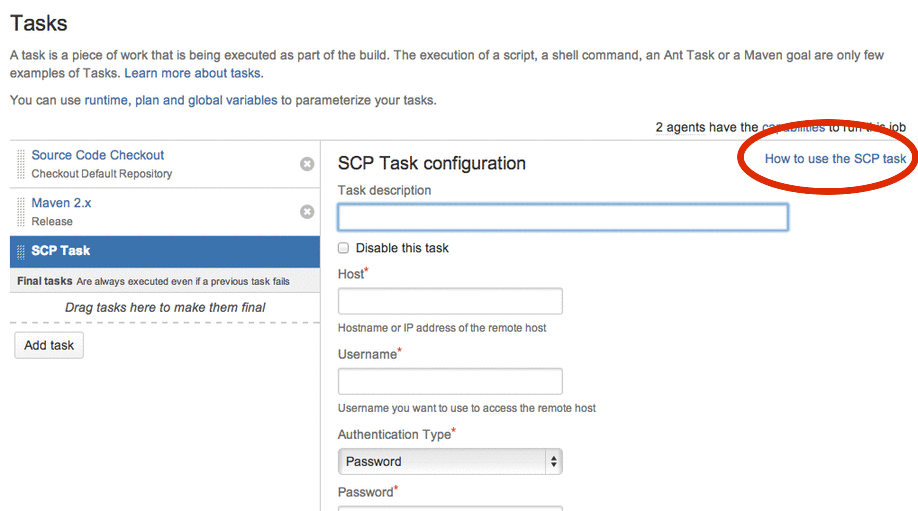Screen dimensions: 918x511
Task: Remove the Source Code Checkout task
Action: pyautogui.click(x=307, y=164)
